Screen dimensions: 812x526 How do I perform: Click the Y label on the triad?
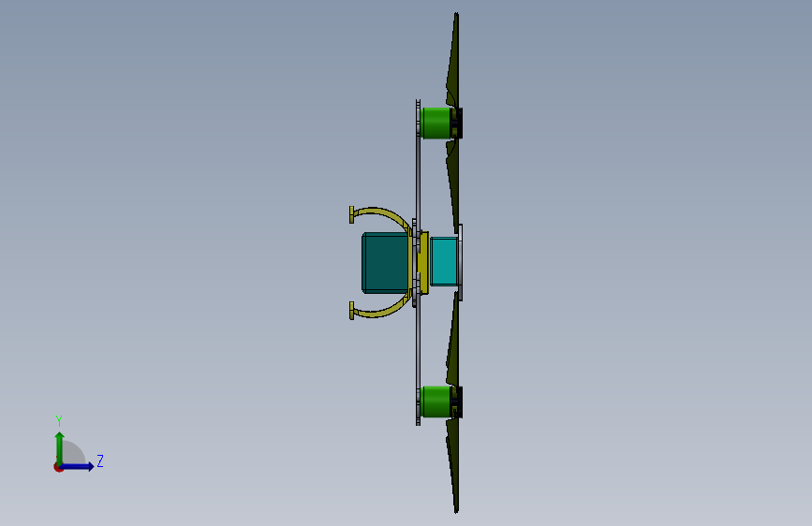pos(59,421)
